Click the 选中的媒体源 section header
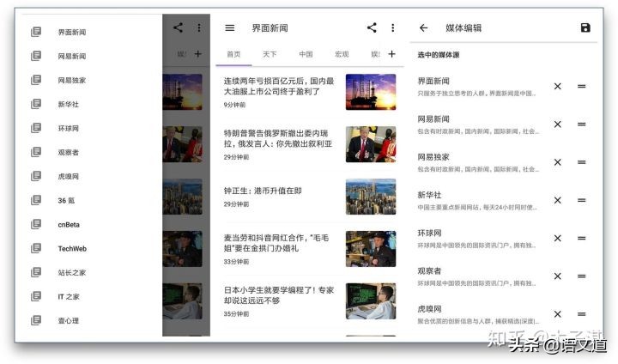618x364 pixels. [439, 55]
